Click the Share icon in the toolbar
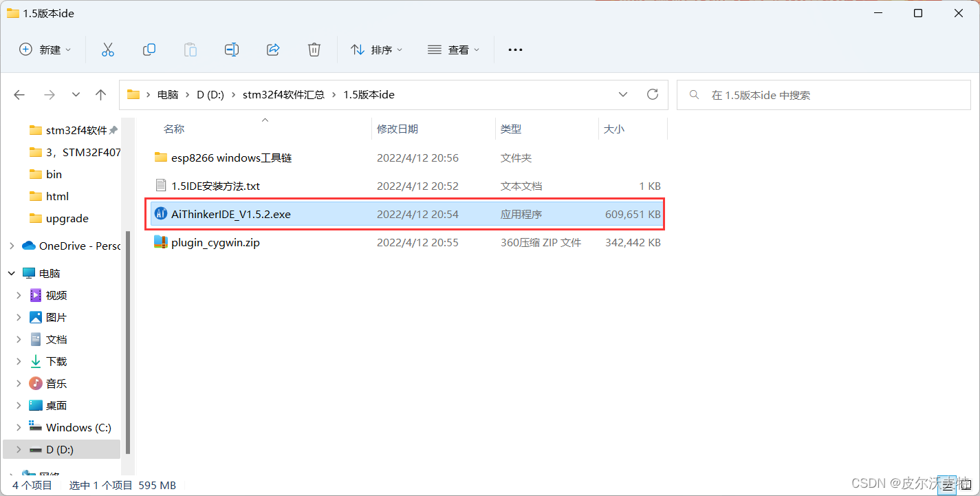The image size is (980, 496). [273, 50]
